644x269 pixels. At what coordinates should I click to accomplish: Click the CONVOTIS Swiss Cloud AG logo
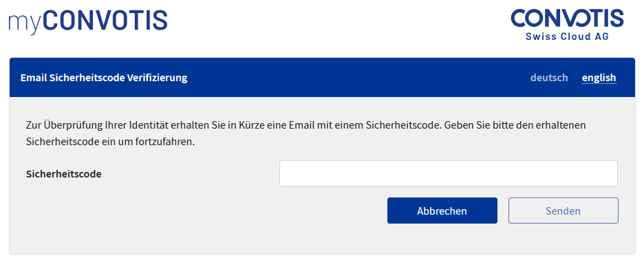(x=567, y=25)
